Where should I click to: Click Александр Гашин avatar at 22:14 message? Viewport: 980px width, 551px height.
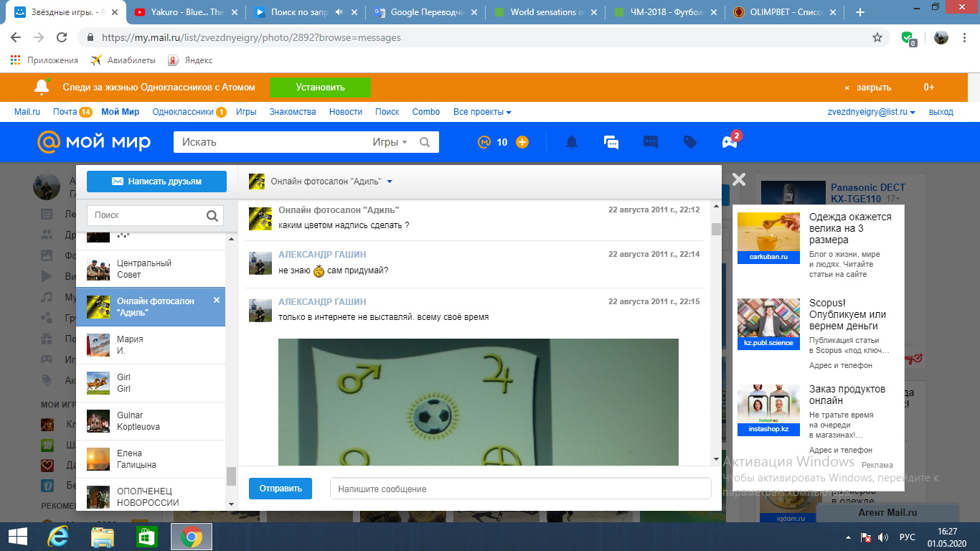click(260, 263)
